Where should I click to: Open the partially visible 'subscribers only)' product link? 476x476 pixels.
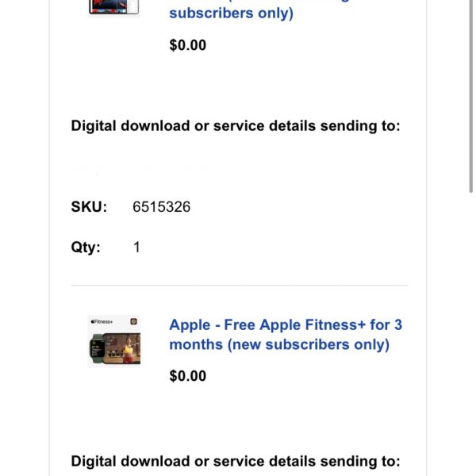pyautogui.click(x=232, y=13)
